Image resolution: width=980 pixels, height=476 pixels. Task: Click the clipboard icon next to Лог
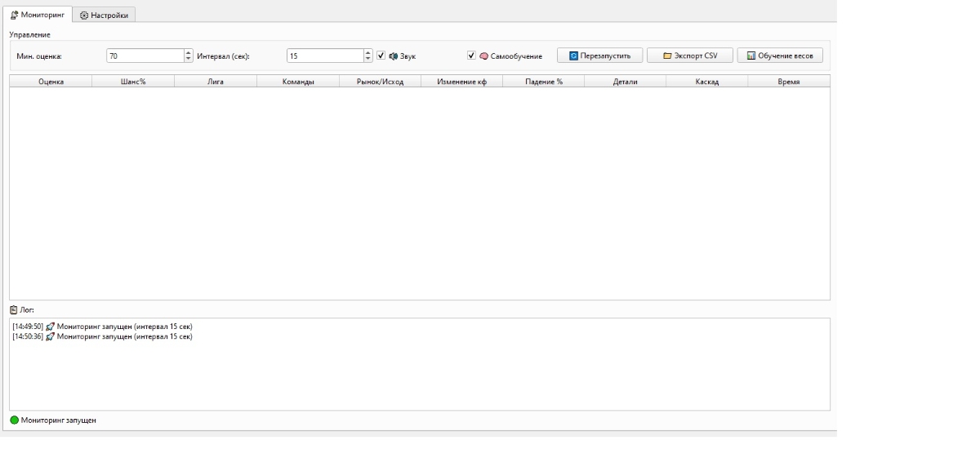[x=13, y=310]
